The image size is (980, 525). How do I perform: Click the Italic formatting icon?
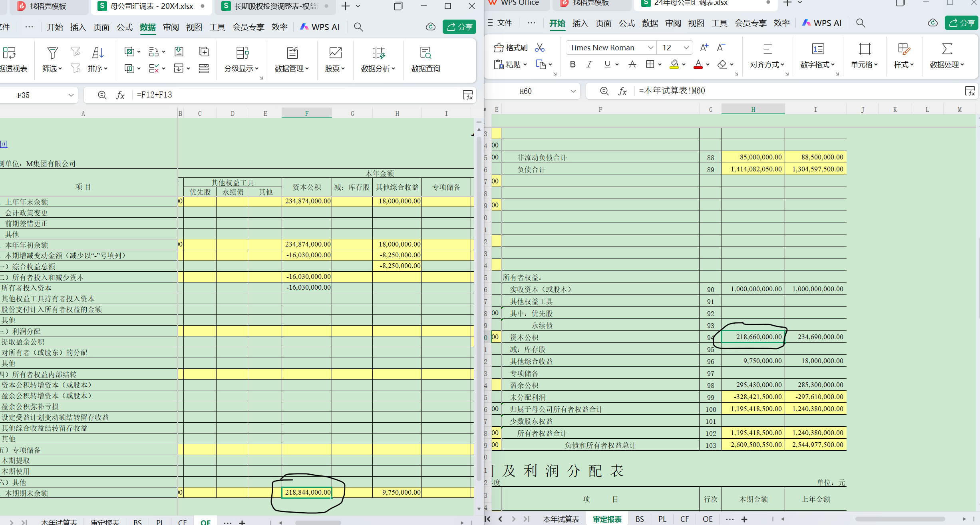click(x=589, y=64)
